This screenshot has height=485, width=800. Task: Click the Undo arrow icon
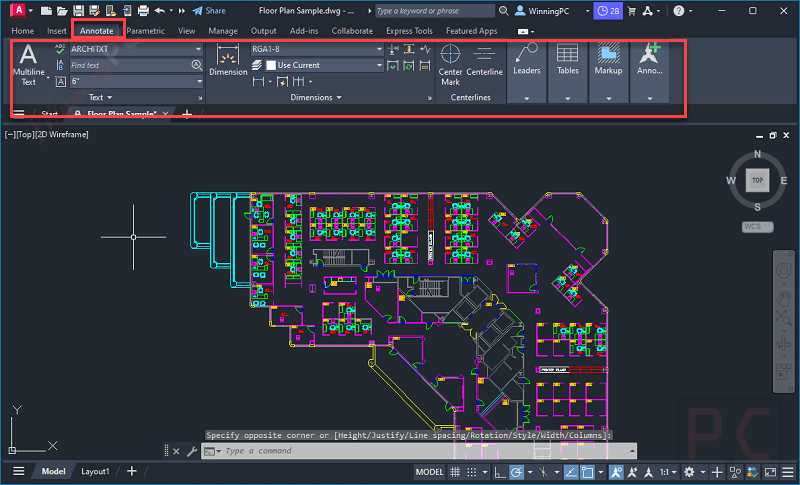(x=159, y=11)
